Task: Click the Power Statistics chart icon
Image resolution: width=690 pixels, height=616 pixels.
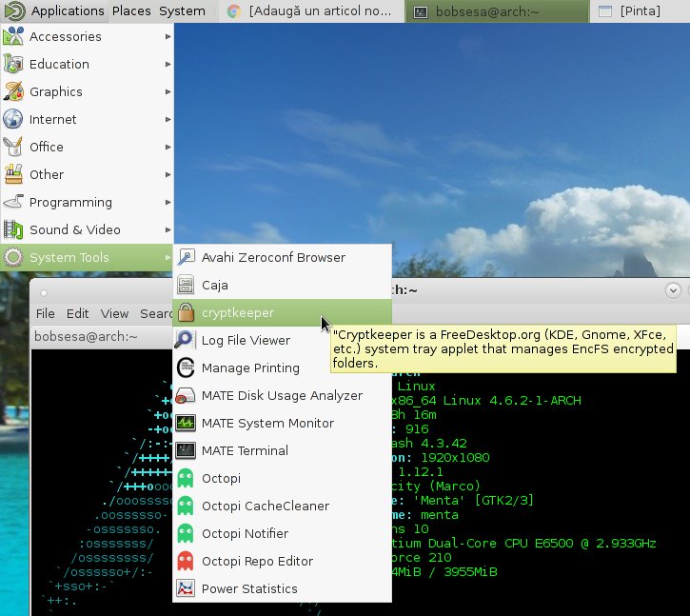Action: [186, 588]
